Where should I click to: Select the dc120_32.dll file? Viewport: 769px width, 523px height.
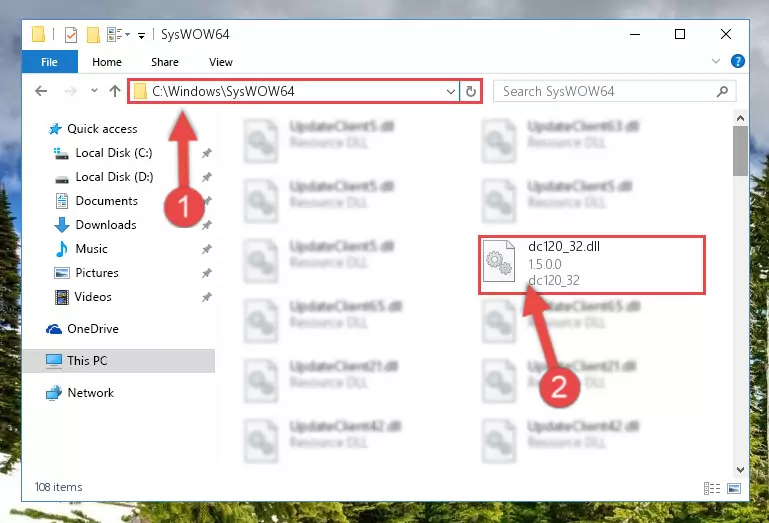click(x=592, y=265)
